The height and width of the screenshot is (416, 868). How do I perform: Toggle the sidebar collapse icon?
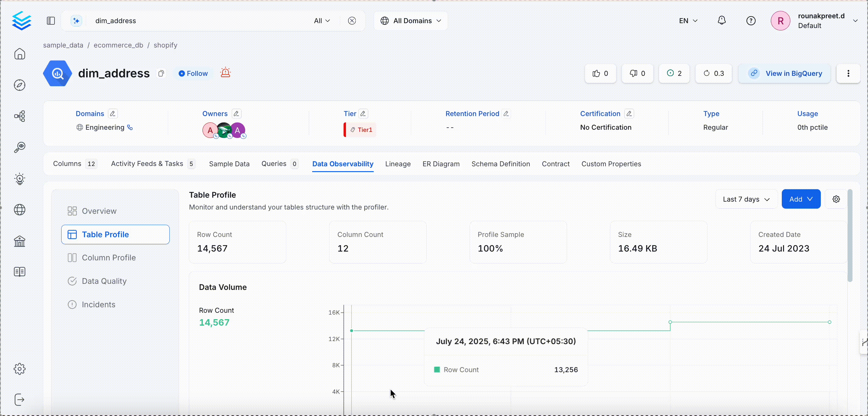click(x=51, y=20)
